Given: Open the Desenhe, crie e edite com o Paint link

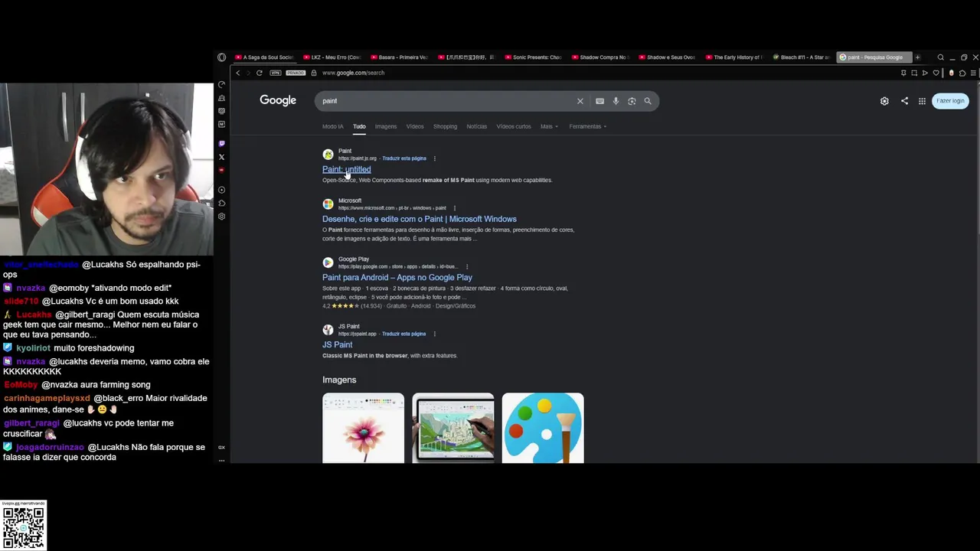Looking at the screenshot, I should pyautogui.click(x=420, y=219).
